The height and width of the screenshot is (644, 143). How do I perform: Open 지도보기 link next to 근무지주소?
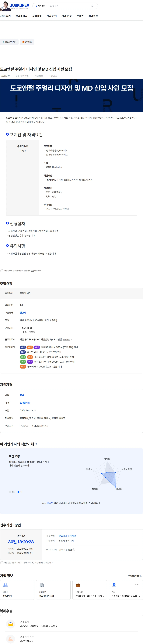[x=66, y=339]
